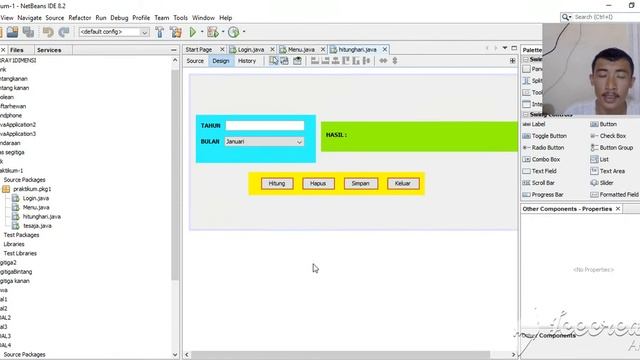
Task: Activate Selection Mode in the form designer
Action: pyautogui.click(x=273, y=61)
